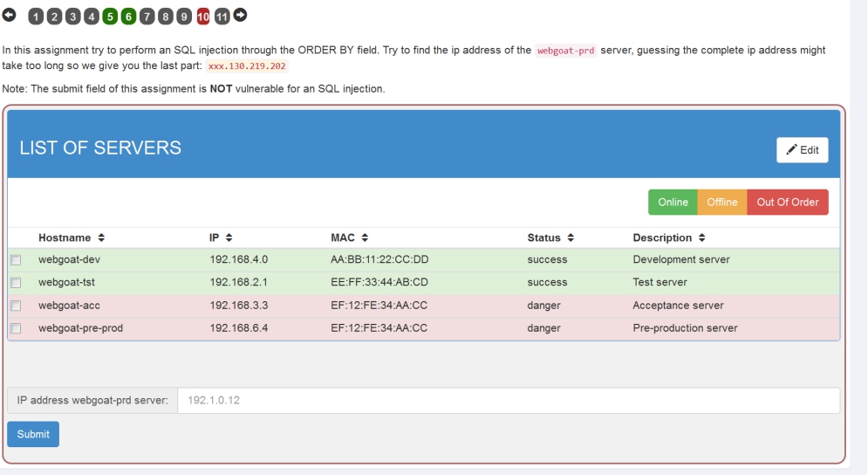Screen dimensions: 868x475
Task: Click the webgoat-pre-prod row's MAC address
Action: (x=379, y=328)
